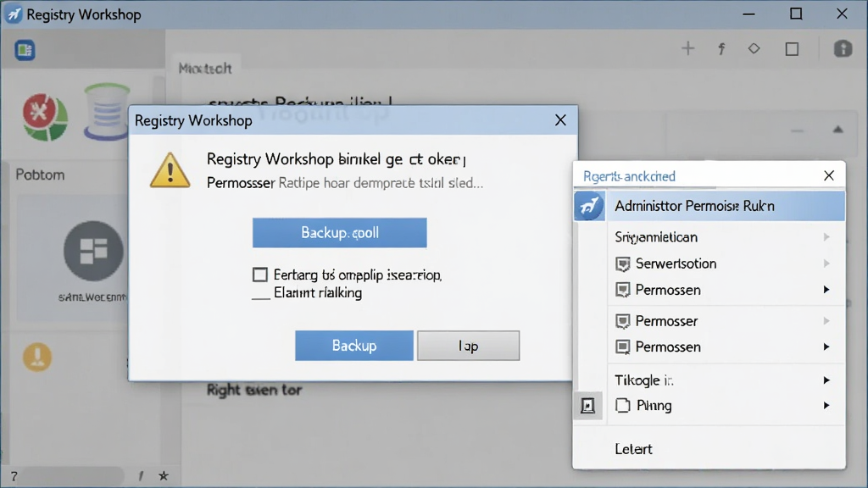Click the Right tsien tor text below dialog
868x488 pixels.
click(254, 390)
